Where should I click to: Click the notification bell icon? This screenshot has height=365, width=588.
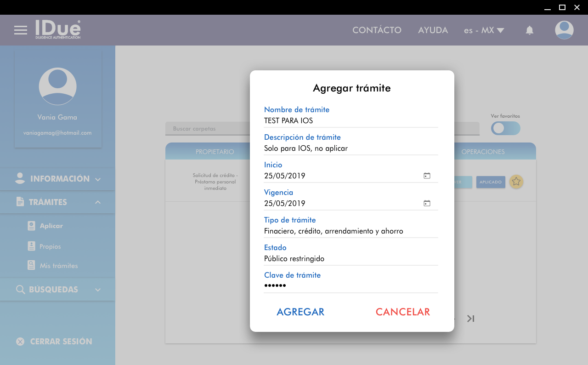point(529,30)
